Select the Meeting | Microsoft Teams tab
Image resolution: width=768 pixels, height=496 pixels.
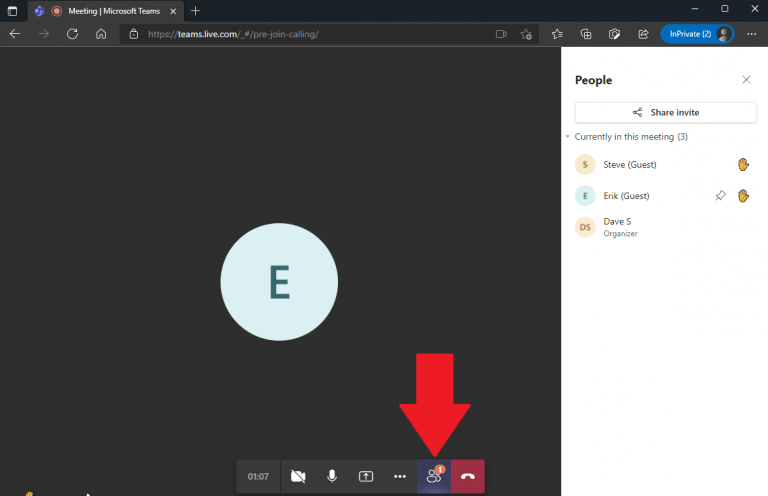coord(106,11)
